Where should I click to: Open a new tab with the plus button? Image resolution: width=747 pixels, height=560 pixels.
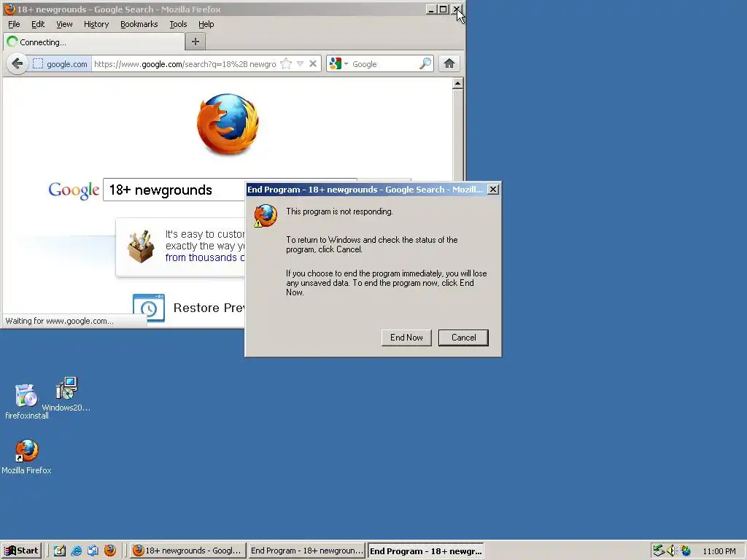coord(196,42)
